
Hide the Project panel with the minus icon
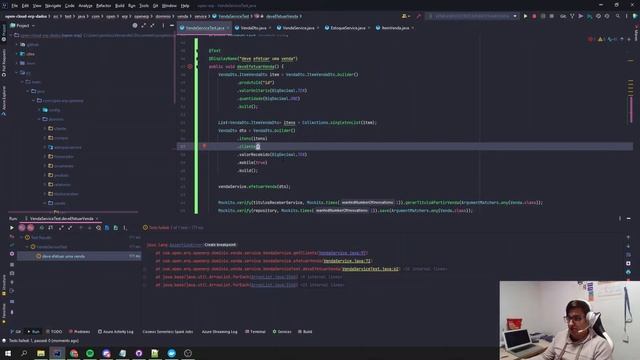click(172, 25)
